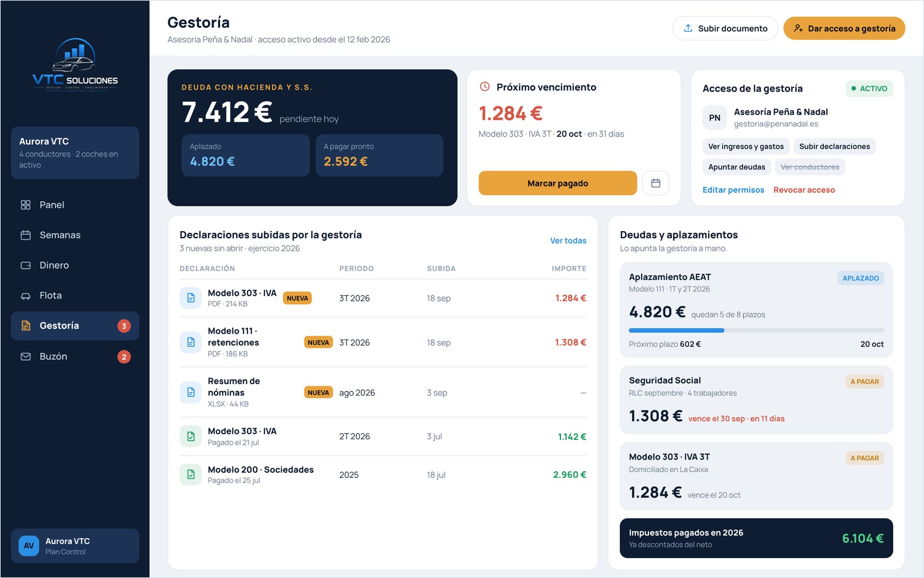Click the gestoria@penanadal.es email
Screen dimensions: 924x578
click(x=776, y=124)
